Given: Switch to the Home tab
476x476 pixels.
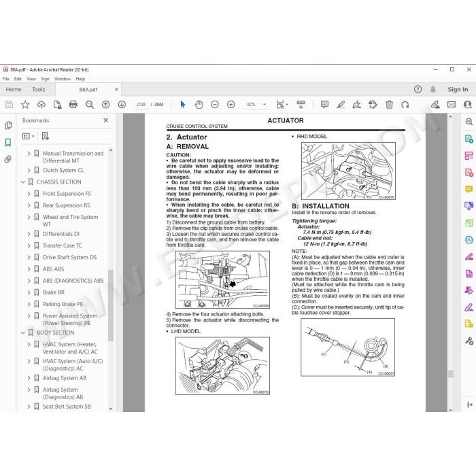Looking at the screenshot, I should pos(14,89).
